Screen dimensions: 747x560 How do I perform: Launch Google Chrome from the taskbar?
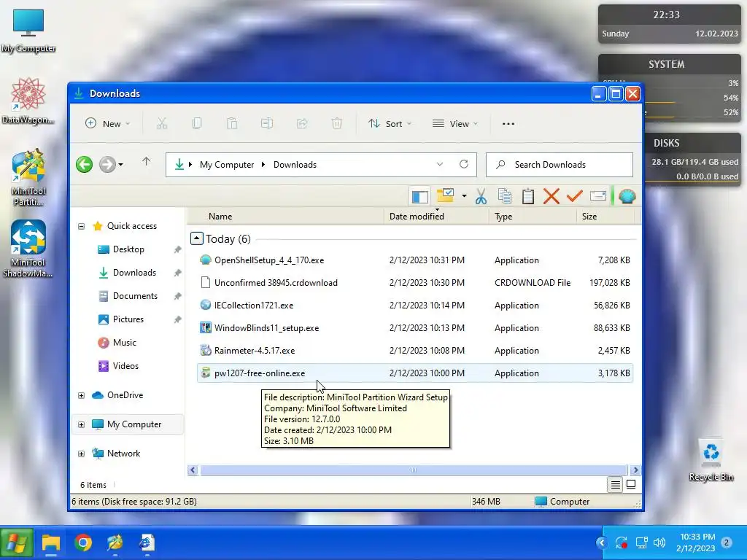83,542
